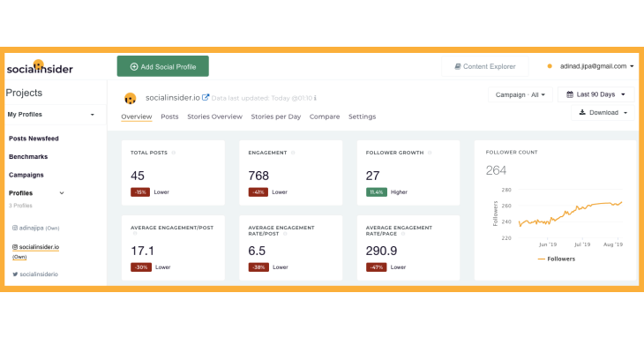
Task: Open the Download dropdown menu
Action: pos(603,113)
